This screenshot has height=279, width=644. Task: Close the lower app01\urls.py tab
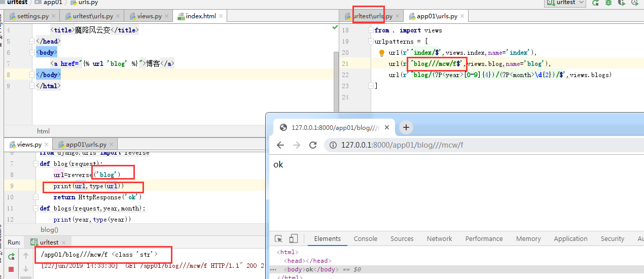[x=112, y=145]
